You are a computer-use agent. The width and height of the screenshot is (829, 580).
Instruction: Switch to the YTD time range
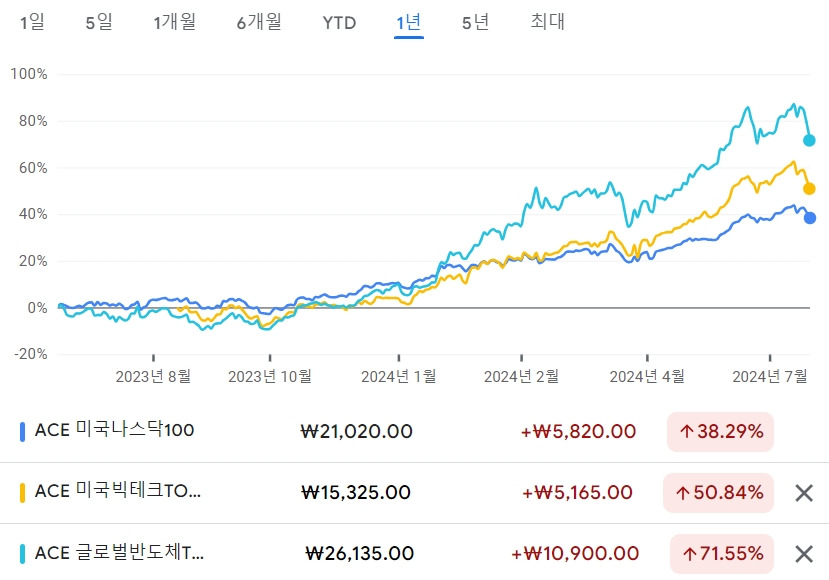point(339,22)
